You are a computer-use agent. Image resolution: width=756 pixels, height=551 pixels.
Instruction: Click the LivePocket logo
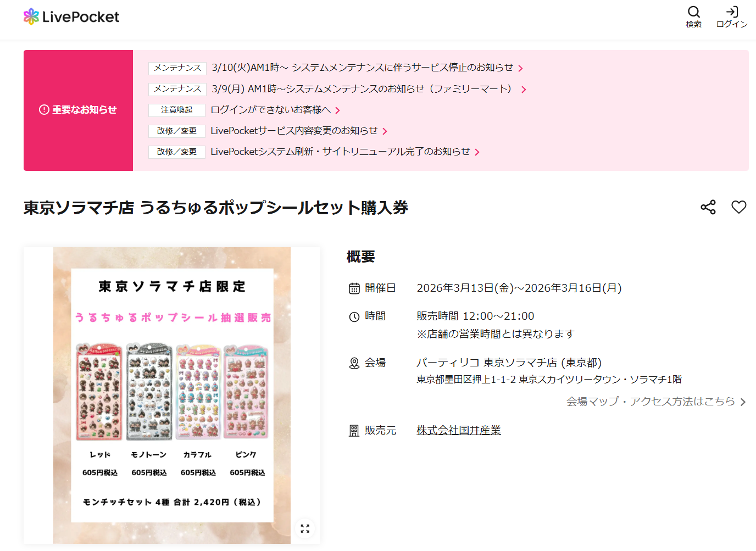(71, 16)
